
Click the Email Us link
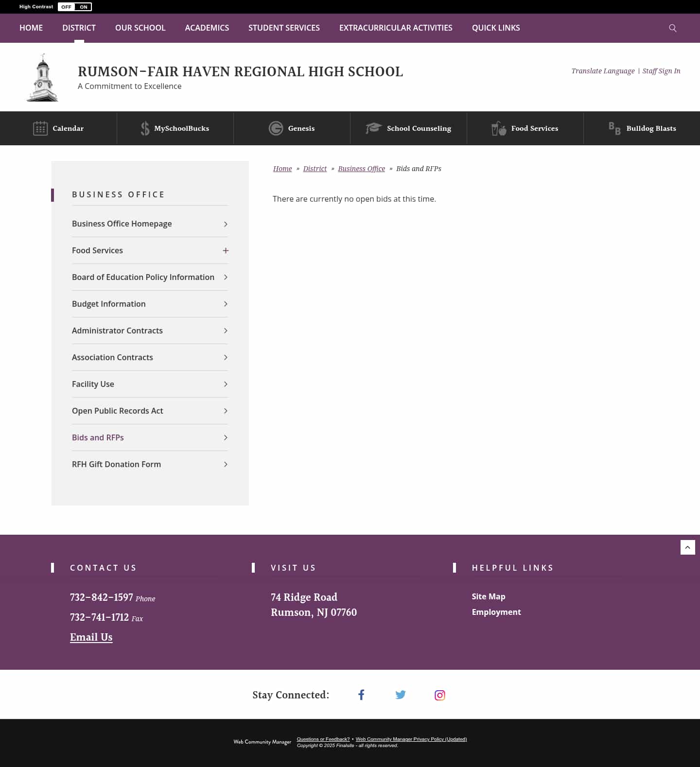[91, 637]
